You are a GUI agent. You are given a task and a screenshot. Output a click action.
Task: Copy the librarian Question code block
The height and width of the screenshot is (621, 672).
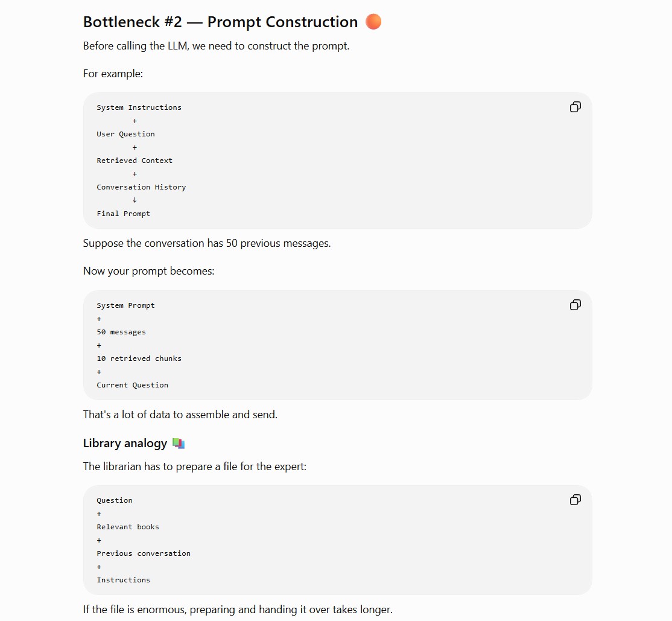click(x=575, y=500)
